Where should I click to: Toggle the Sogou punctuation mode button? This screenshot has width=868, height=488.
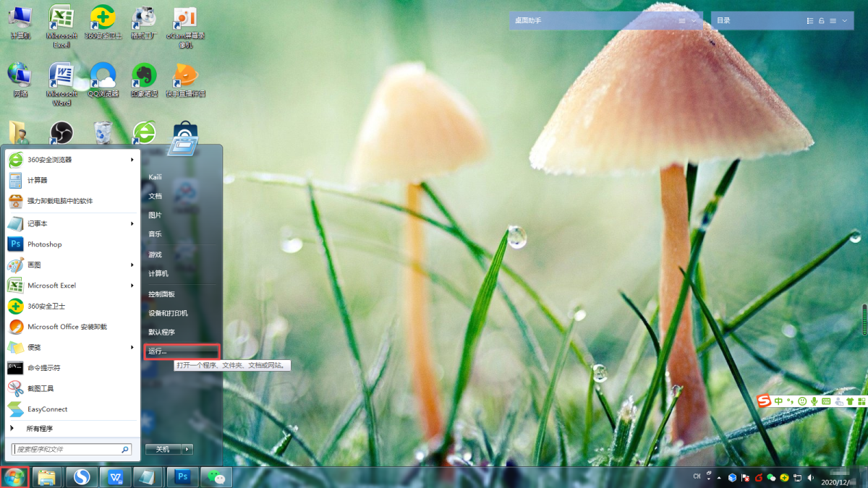[x=790, y=401]
